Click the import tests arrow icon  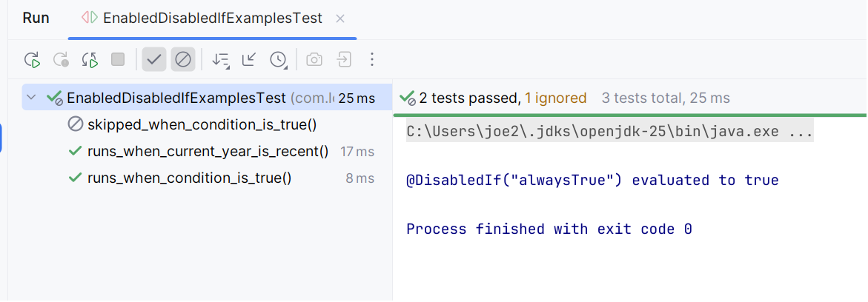pos(343,60)
